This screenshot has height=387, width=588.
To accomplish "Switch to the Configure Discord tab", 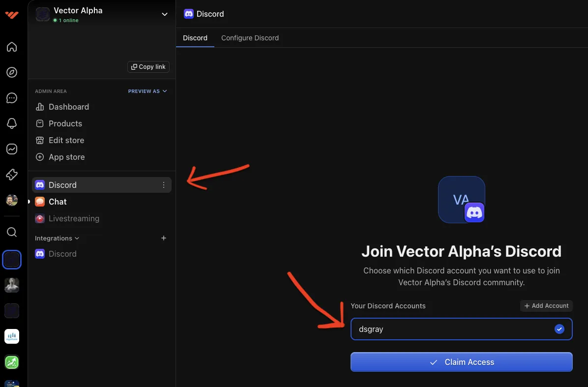I will click(x=250, y=38).
